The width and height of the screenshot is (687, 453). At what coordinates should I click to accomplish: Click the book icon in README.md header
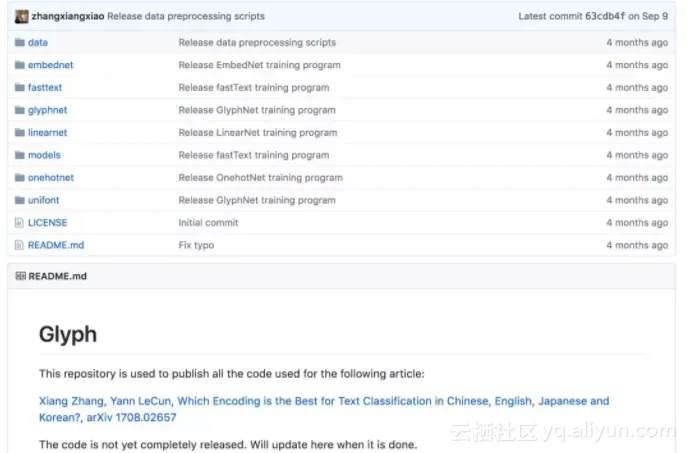click(21, 276)
